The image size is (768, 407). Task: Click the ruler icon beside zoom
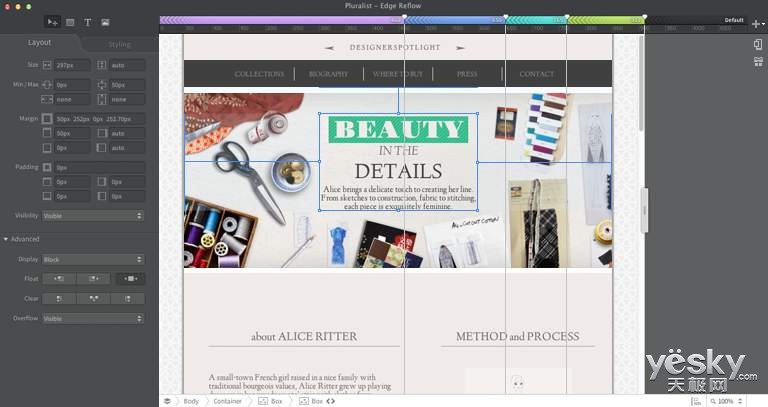(x=696, y=401)
